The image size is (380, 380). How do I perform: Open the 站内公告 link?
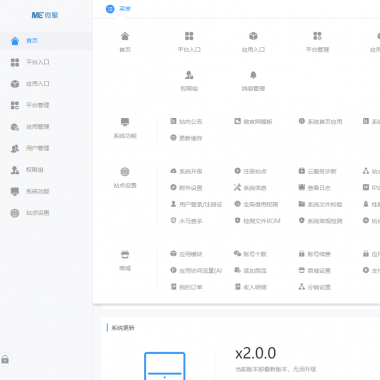186,121
